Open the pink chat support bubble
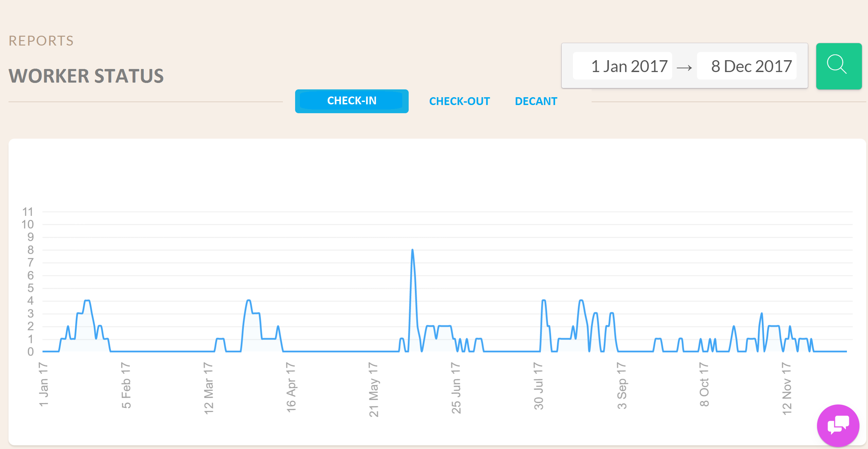This screenshot has width=868, height=449. click(838, 425)
